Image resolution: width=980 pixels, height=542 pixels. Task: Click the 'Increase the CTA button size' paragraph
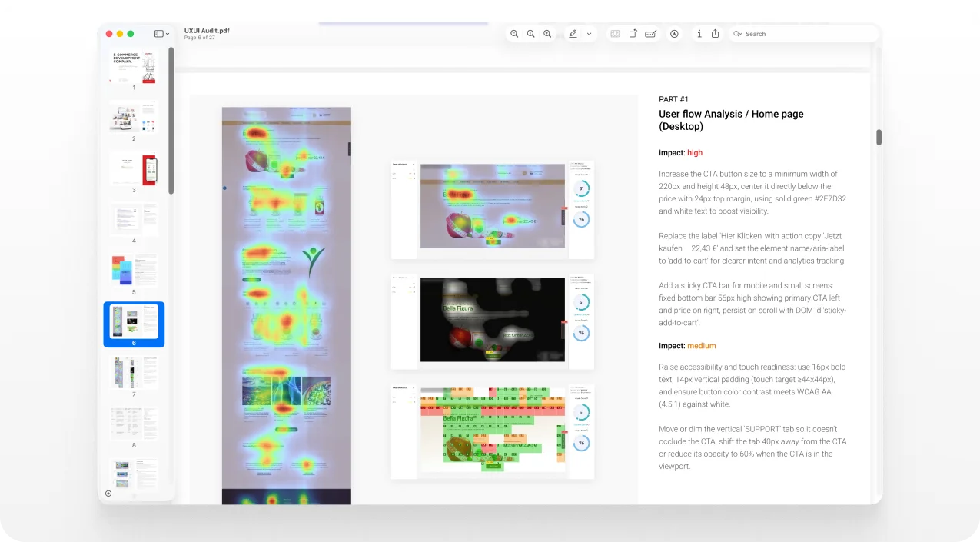tap(752, 192)
